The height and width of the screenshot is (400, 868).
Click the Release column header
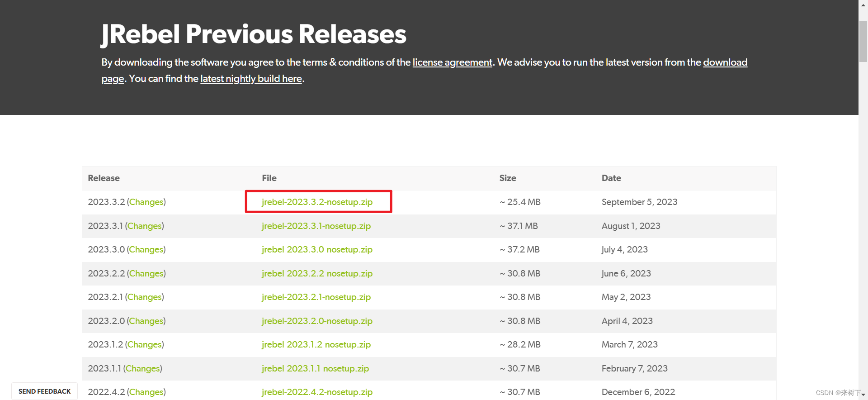(x=104, y=178)
